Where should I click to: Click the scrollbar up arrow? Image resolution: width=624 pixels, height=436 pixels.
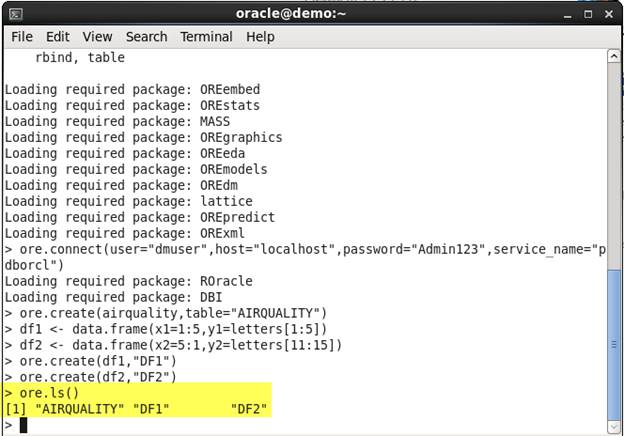pyautogui.click(x=614, y=56)
